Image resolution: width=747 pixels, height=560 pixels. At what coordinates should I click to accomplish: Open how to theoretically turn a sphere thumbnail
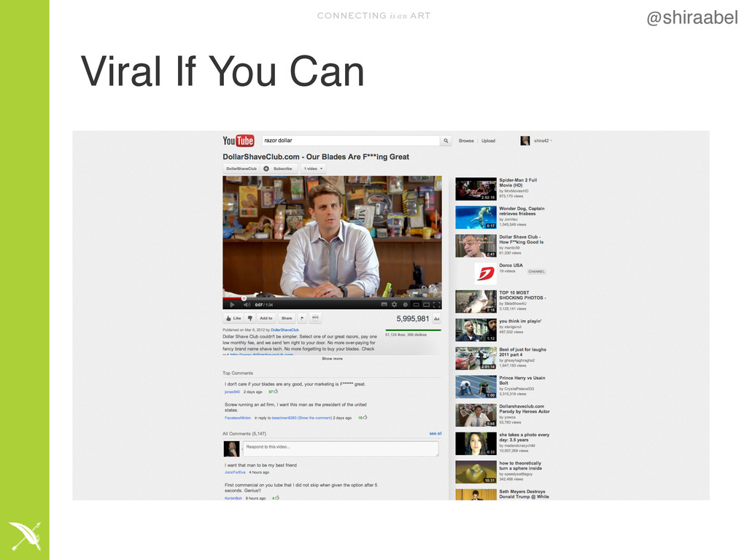point(476,472)
